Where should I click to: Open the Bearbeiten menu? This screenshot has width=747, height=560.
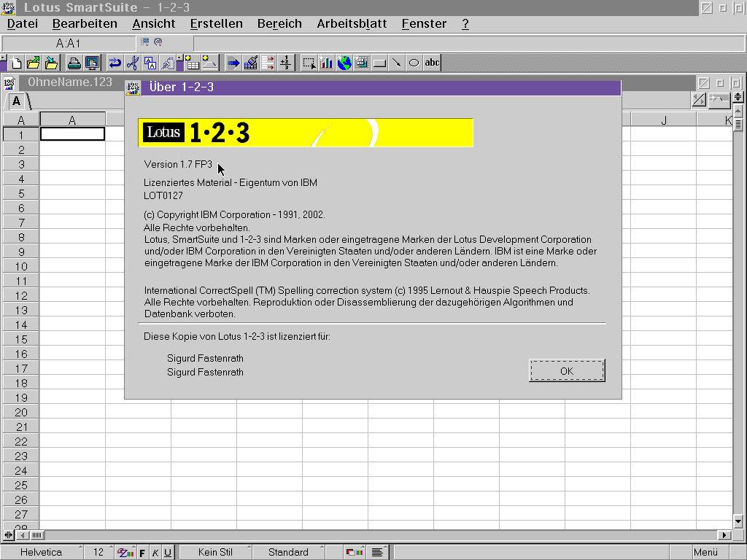click(x=85, y=24)
